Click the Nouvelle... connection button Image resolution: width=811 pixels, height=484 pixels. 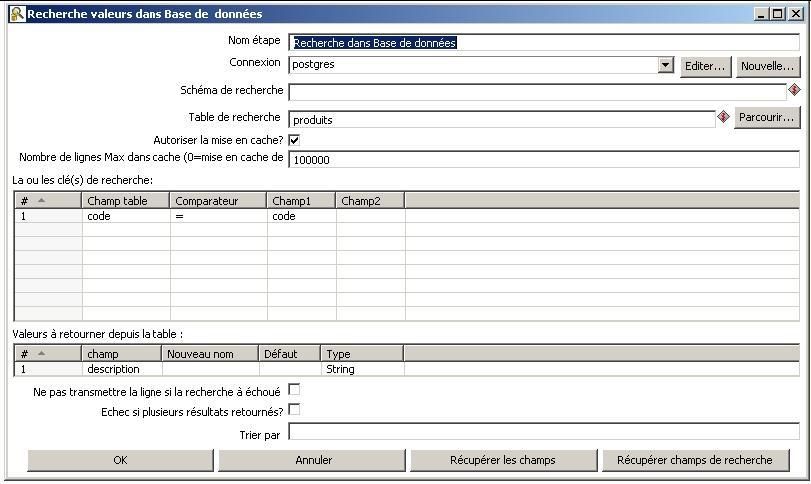pos(767,66)
